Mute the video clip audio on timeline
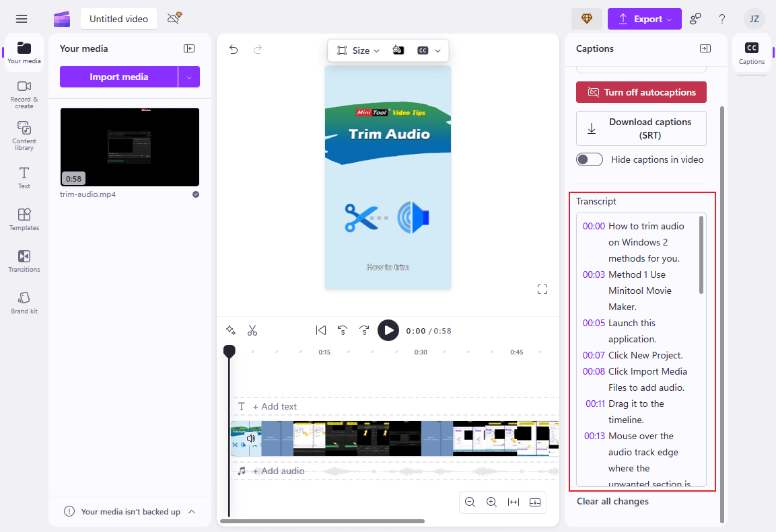This screenshot has height=532, width=776. 251,439
